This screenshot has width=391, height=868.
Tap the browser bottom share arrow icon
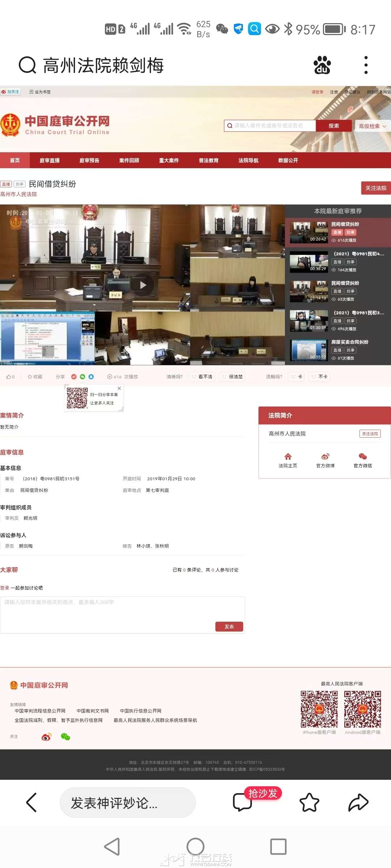[x=358, y=803]
